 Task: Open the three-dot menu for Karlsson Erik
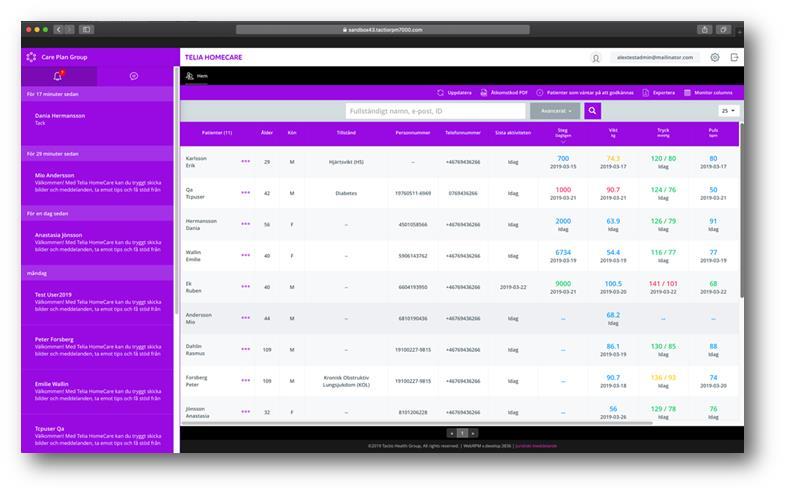pyautogui.click(x=246, y=161)
